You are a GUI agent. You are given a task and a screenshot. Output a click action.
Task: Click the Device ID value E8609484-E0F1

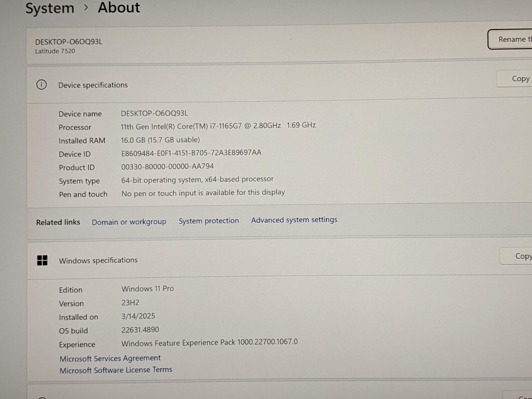[x=191, y=153]
